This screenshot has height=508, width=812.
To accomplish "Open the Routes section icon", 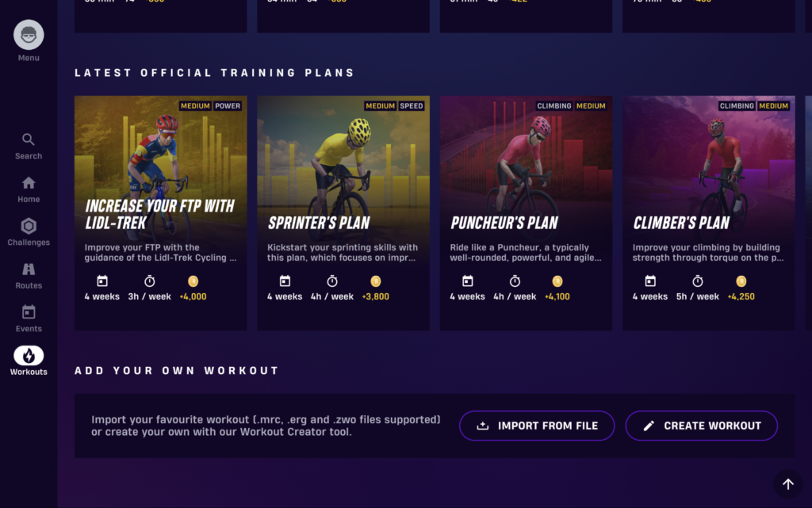I will coord(29,269).
